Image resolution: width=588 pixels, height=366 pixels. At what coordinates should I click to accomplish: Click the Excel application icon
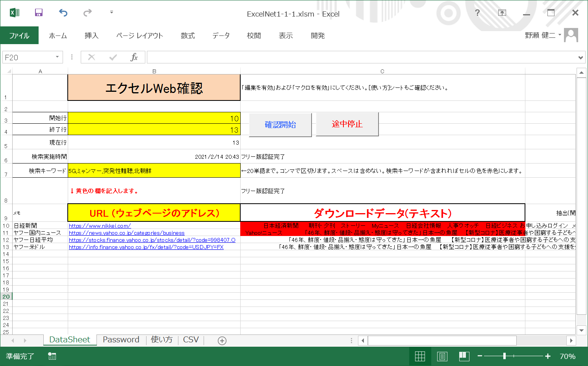(15, 13)
